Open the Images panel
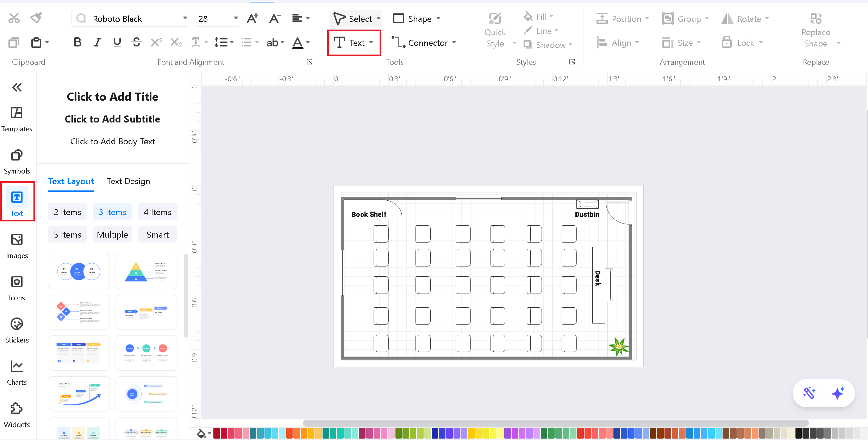 17,246
